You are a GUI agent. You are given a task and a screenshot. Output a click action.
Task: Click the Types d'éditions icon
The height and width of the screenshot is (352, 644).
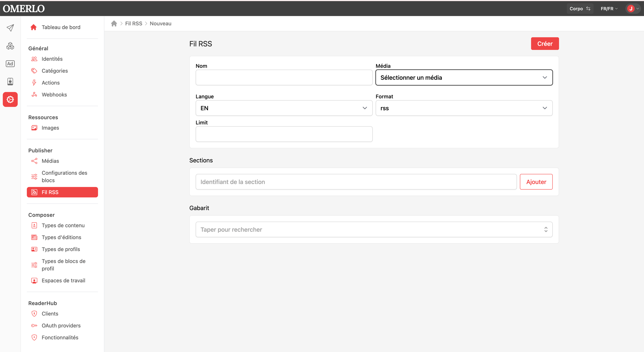34,237
